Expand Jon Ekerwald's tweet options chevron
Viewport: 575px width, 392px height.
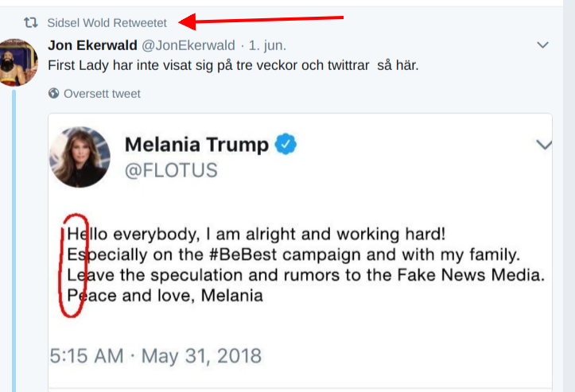(542, 45)
